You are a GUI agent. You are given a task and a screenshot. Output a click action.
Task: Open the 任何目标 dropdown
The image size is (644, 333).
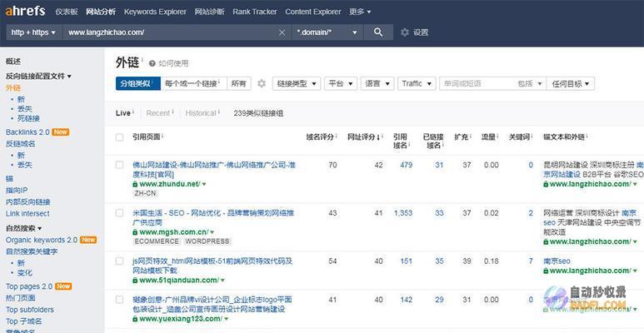point(571,83)
